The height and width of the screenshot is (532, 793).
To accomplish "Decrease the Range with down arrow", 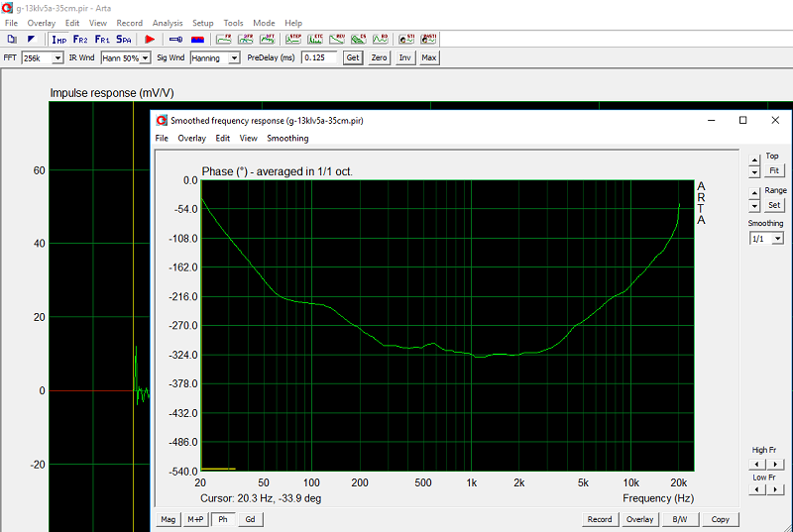I will click(754, 206).
